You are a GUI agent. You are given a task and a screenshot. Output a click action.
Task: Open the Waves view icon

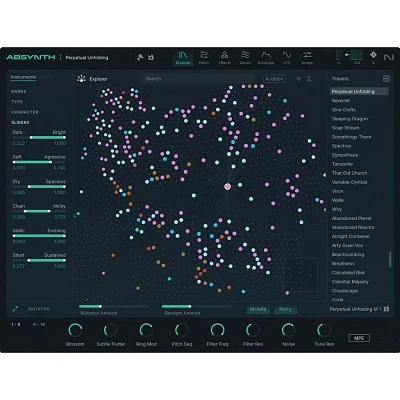(x=245, y=57)
